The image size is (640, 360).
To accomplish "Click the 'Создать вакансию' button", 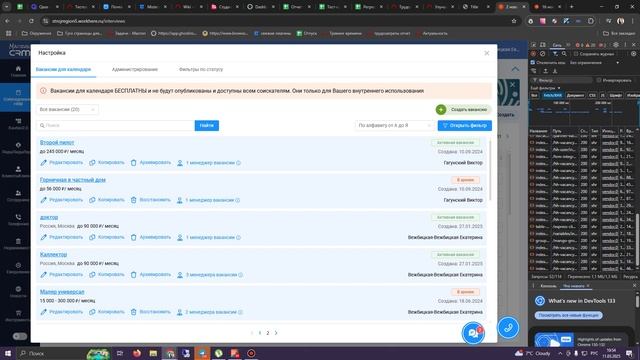I will (464, 109).
